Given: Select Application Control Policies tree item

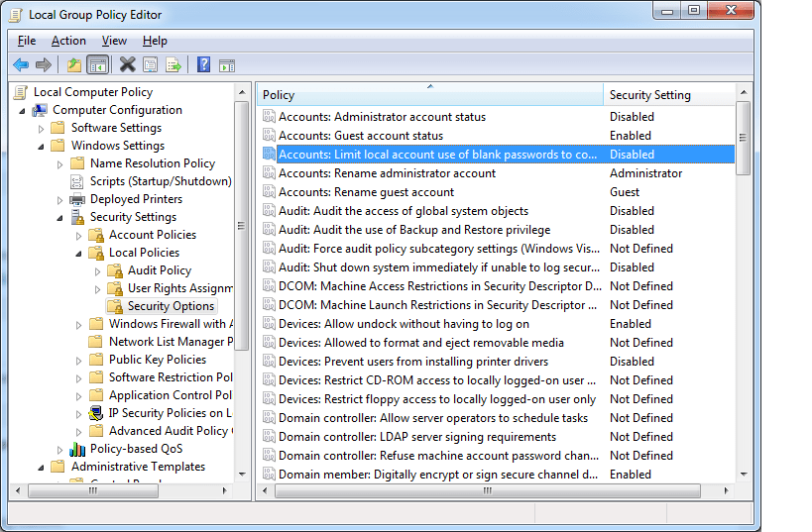Looking at the screenshot, I should 171,395.
